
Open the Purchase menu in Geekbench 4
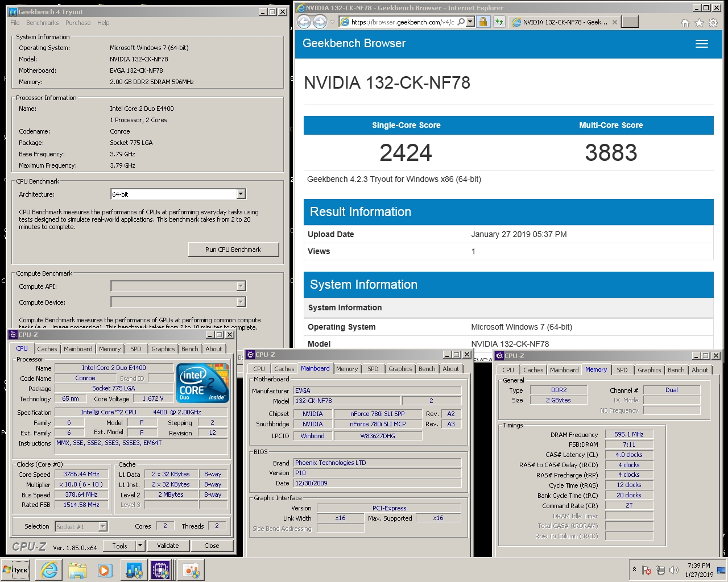pos(78,23)
